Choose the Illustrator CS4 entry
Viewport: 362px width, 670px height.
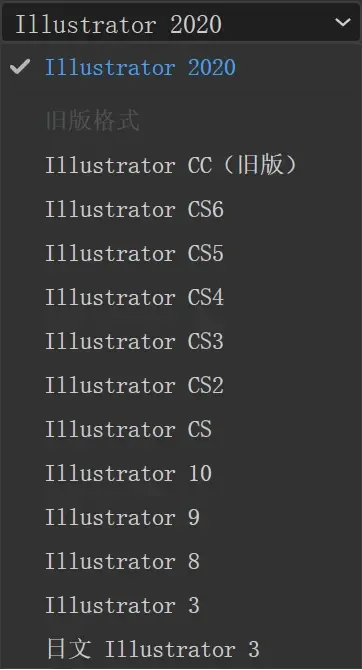pos(181,297)
